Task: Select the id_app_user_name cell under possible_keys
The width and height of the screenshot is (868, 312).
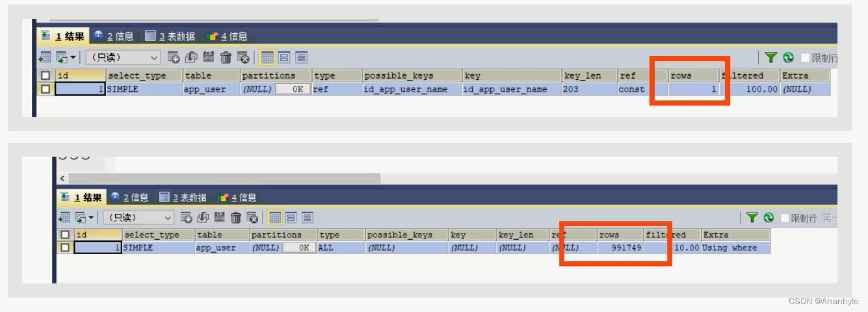Action: [x=412, y=89]
